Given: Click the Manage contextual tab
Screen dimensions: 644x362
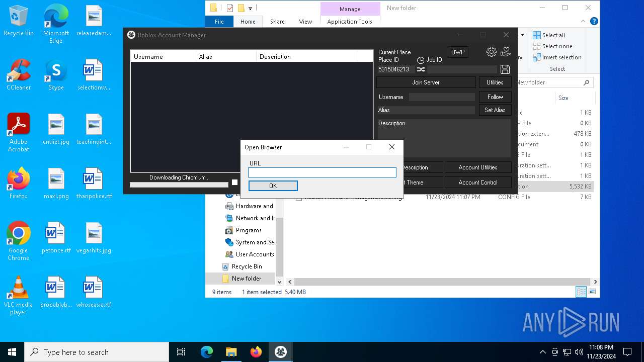Looking at the screenshot, I should [x=350, y=9].
